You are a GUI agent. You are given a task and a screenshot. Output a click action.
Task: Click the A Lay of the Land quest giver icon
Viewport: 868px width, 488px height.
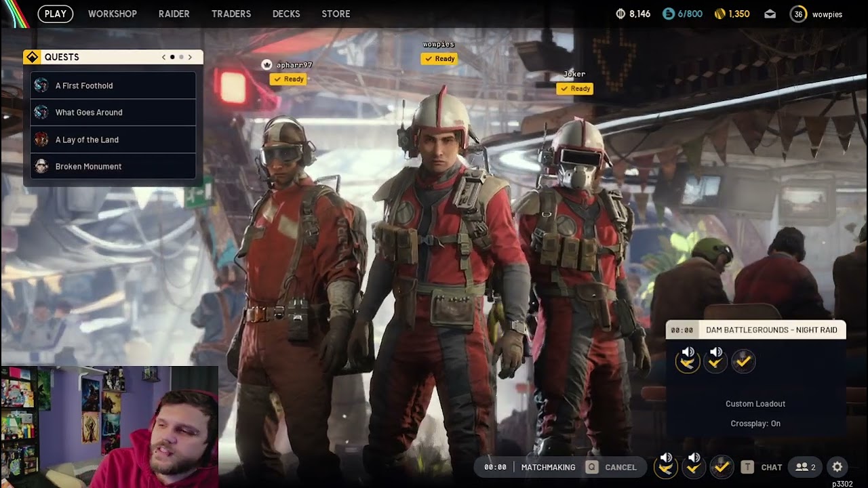pyautogui.click(x=41, y=140)
